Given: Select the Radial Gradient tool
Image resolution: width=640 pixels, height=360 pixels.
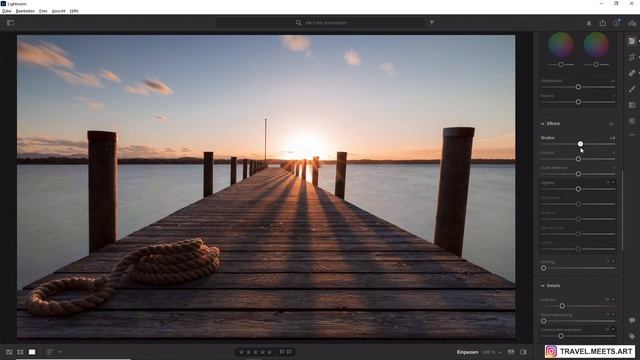Looking at the screenshot, I should click(632, 121).
